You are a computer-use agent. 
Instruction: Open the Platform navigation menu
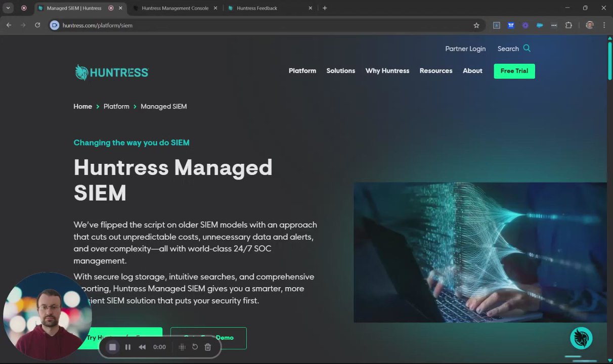(302, 71)
